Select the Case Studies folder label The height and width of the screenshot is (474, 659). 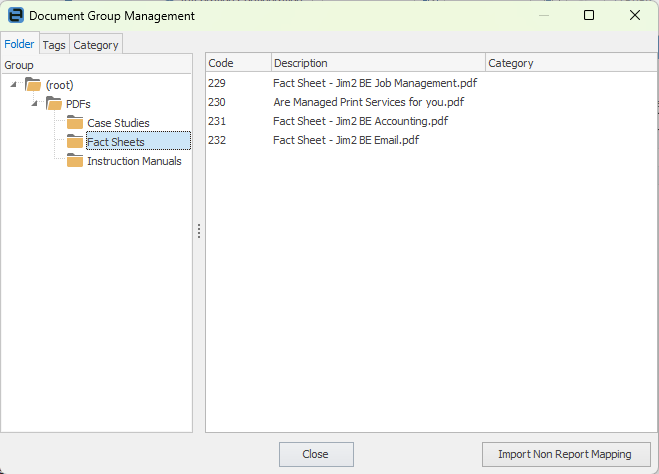(118, 123)
